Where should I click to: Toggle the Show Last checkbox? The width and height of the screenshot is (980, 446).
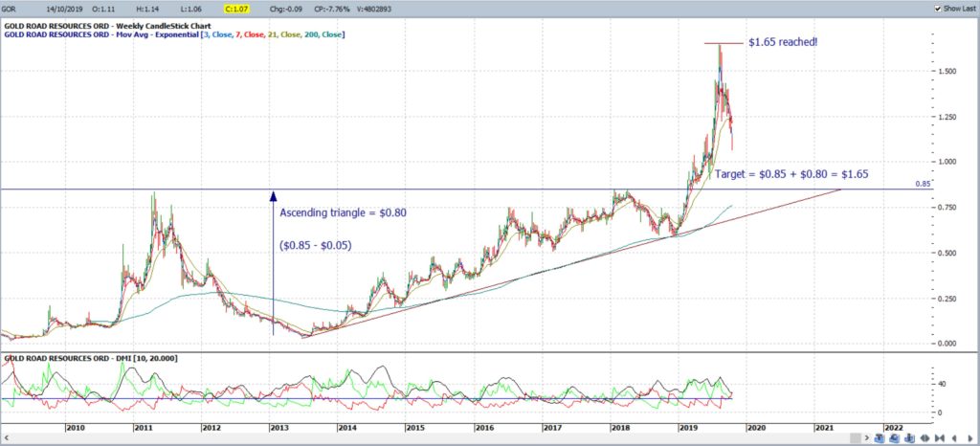pos(938,8)
